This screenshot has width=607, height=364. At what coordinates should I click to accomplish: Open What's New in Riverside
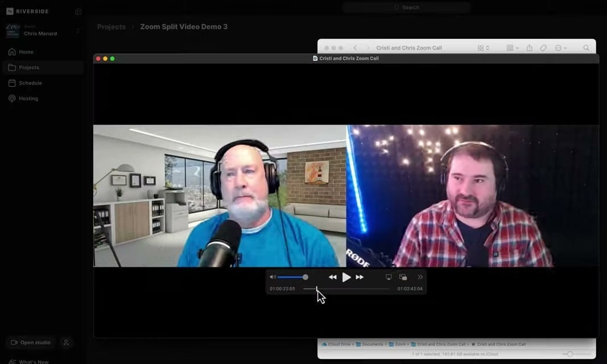(29, 362)
